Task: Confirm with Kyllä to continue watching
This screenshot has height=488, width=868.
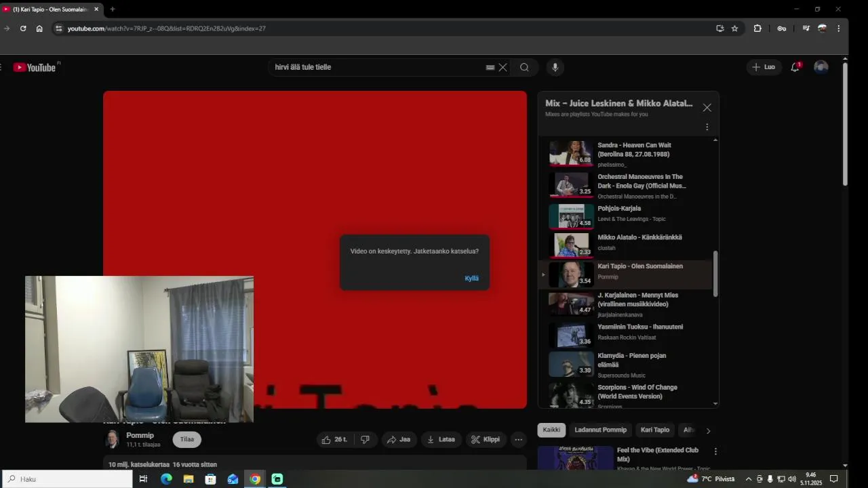Action: [472, 278]
